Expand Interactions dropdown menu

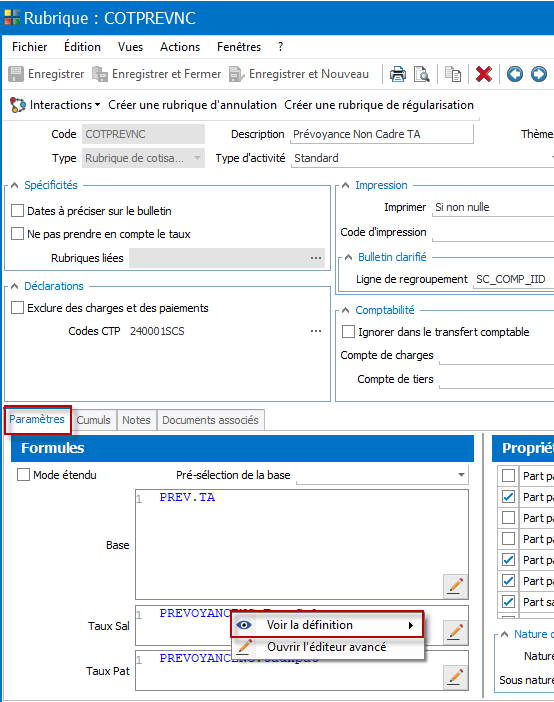coord(55,105)
